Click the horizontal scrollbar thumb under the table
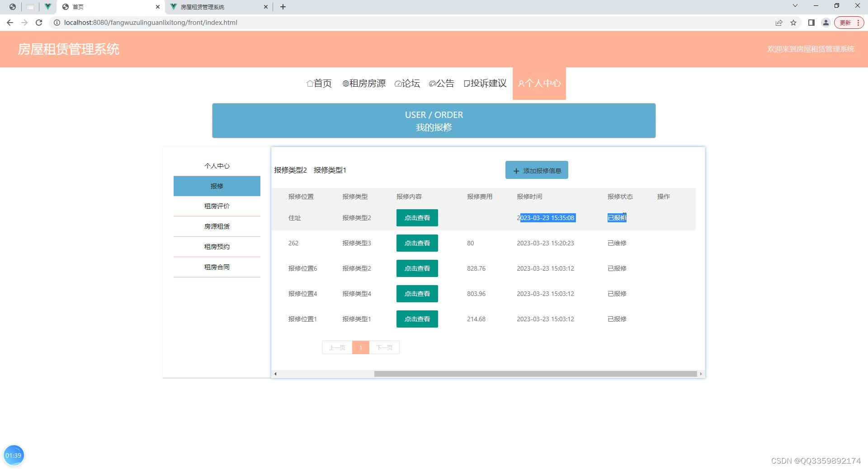 coord(535,374)
